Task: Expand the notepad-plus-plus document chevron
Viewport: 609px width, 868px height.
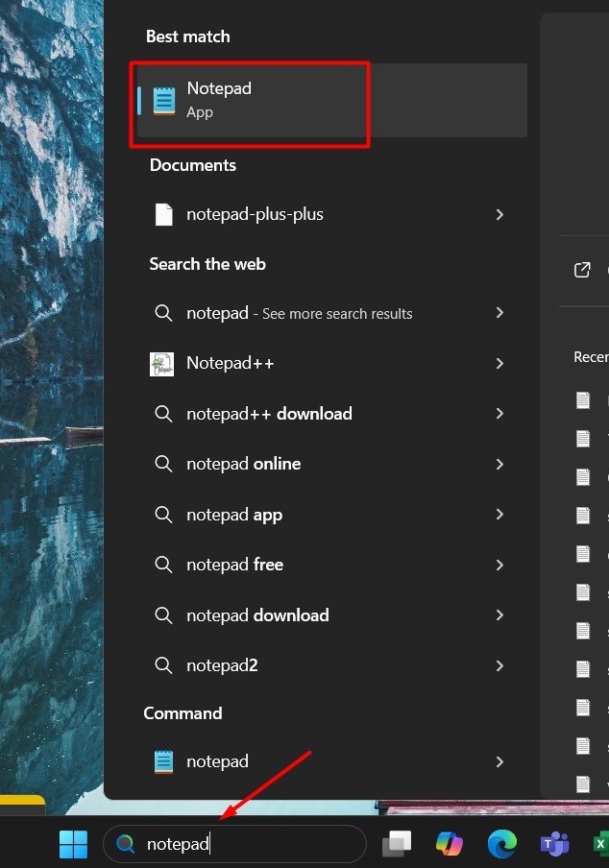Action: (499, 214)
